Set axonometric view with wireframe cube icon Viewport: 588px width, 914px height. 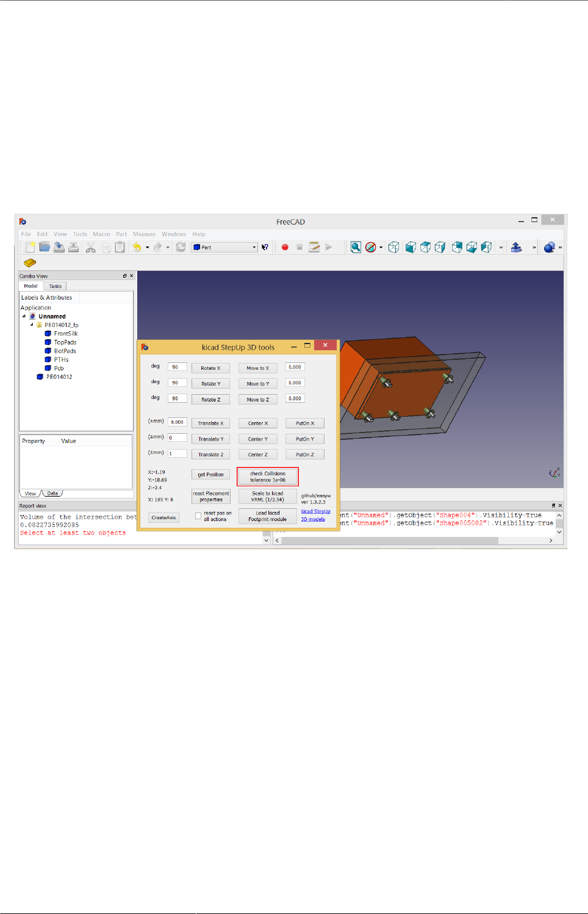point(394,247)
